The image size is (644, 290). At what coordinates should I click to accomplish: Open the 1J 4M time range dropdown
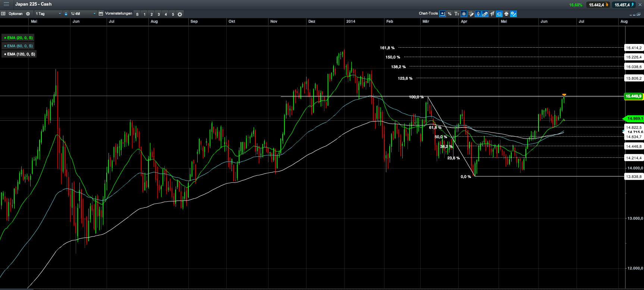[x=83, y=14]
